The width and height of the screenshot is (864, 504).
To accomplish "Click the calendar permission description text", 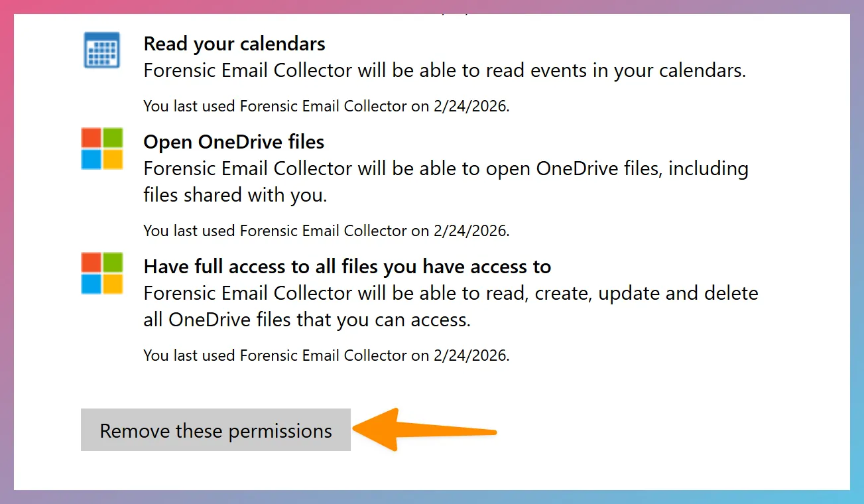I will 444,70.
